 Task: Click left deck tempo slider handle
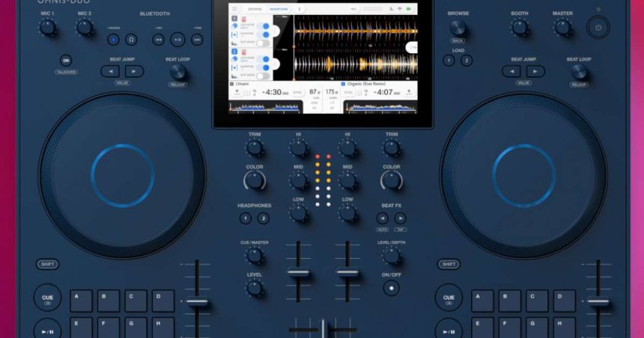tap(197, 302)
